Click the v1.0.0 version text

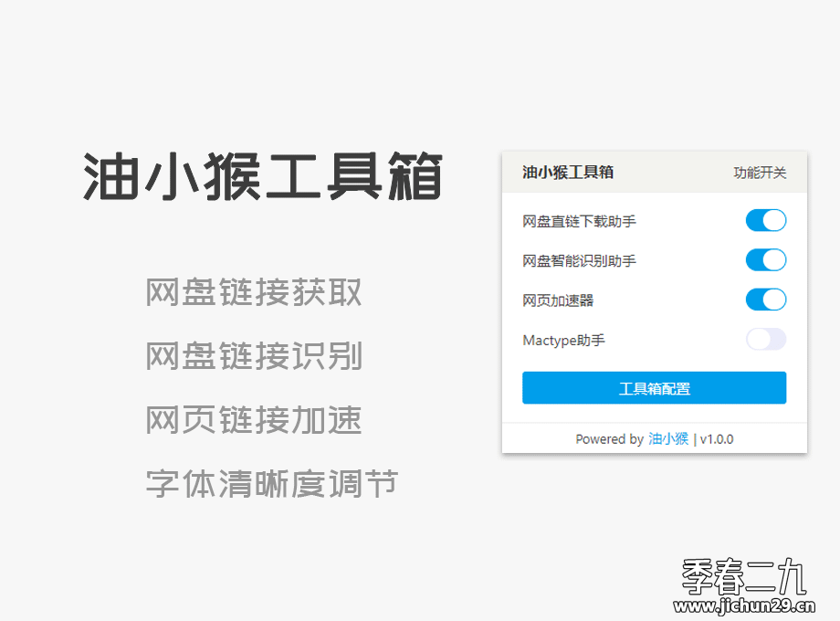click(x=717, y=439)
